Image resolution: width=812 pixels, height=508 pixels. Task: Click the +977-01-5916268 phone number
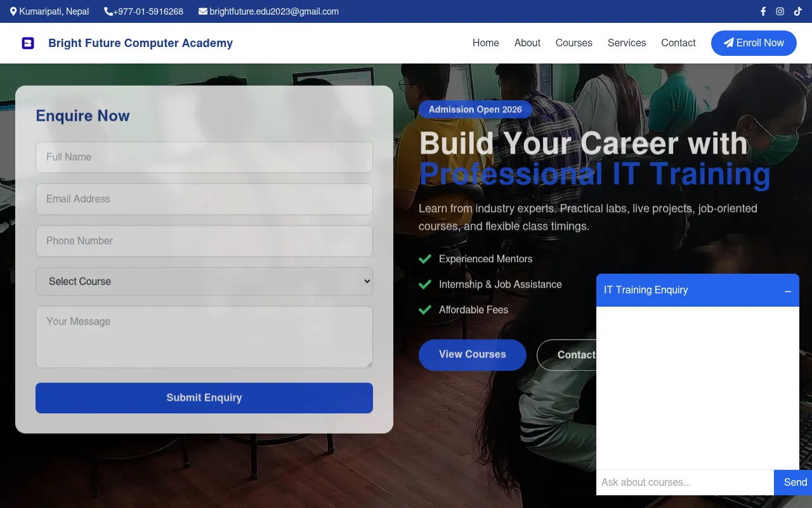148,11
